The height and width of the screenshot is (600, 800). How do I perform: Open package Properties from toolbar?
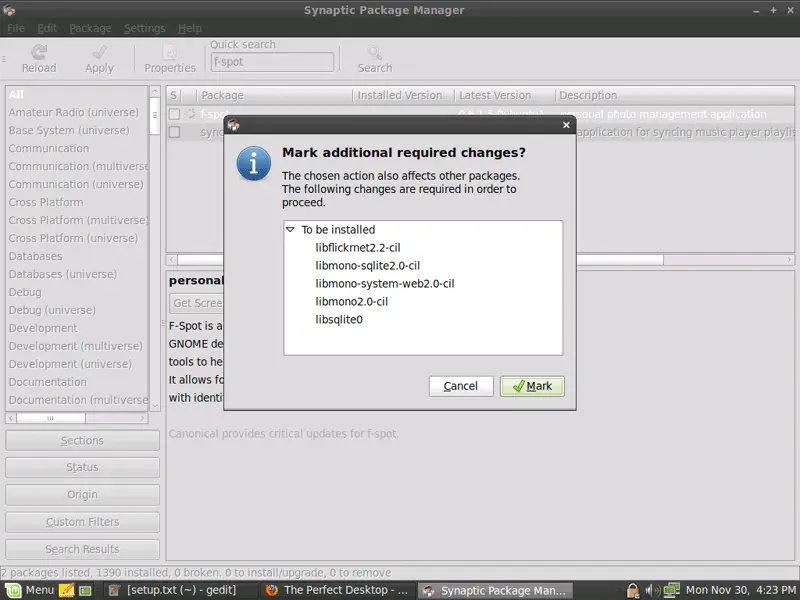[170, 59]
